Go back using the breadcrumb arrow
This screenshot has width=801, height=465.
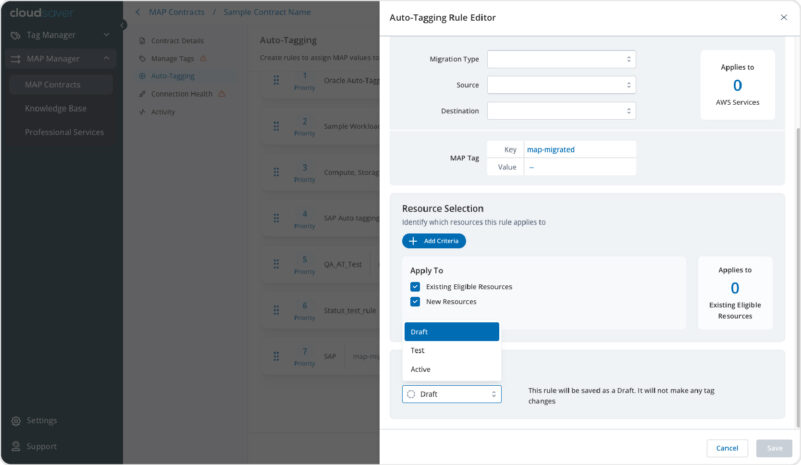[x=137, y=12]
